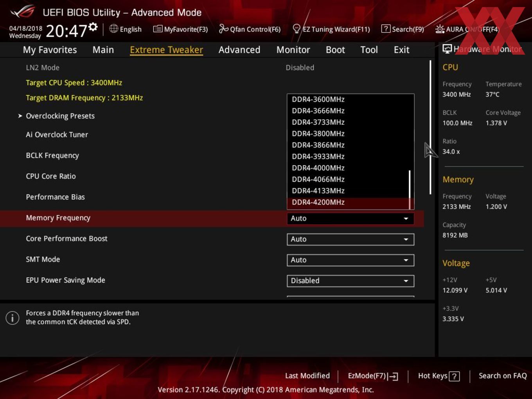532x399 pixels.
Task: Click the 20:47 clock display
Action: pyautogui.click(x=66, y=31)
